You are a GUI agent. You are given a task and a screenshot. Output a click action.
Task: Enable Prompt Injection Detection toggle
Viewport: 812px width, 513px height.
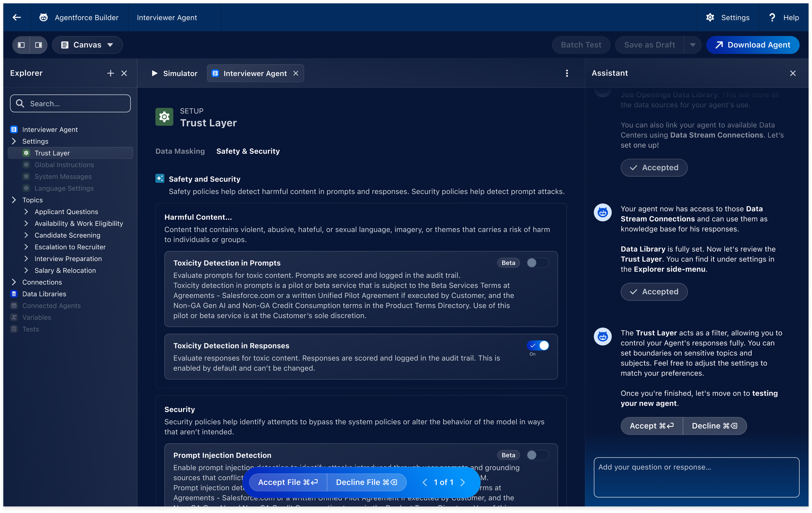[538, 455]
